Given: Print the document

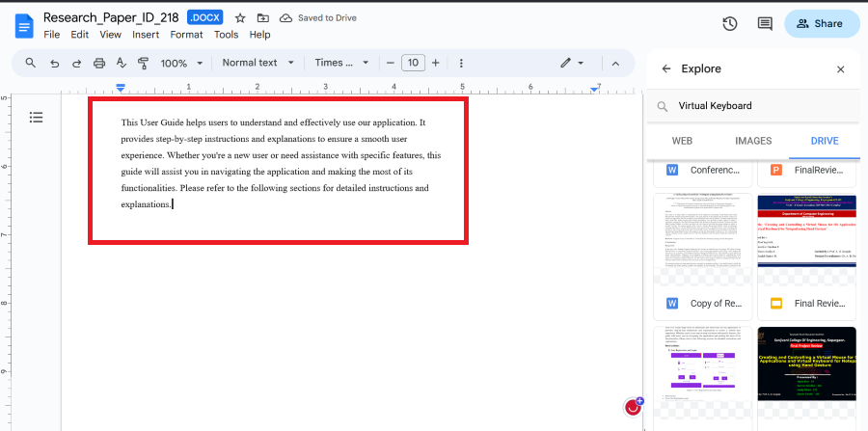Looking at the screenshot, I should pyautogui.click(x=99, y=63).
